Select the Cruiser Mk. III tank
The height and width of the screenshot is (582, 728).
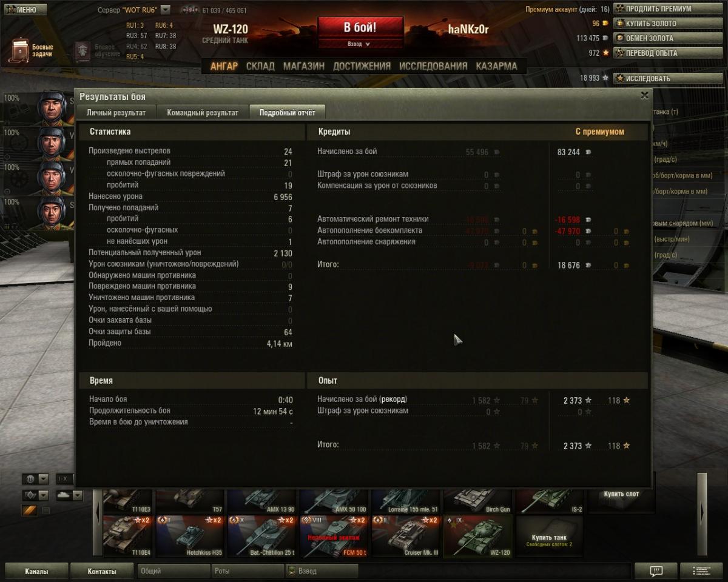pyautogui.click(x=406, y=537)
